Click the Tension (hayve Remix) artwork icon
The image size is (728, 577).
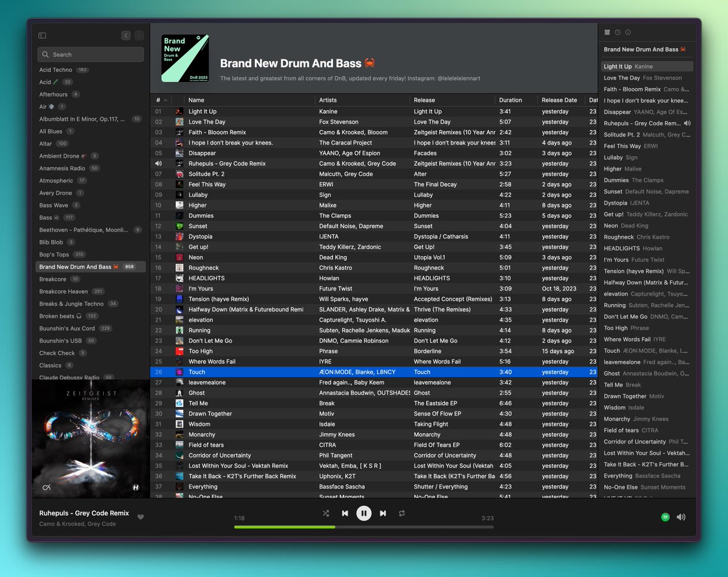tap(180, 299)
